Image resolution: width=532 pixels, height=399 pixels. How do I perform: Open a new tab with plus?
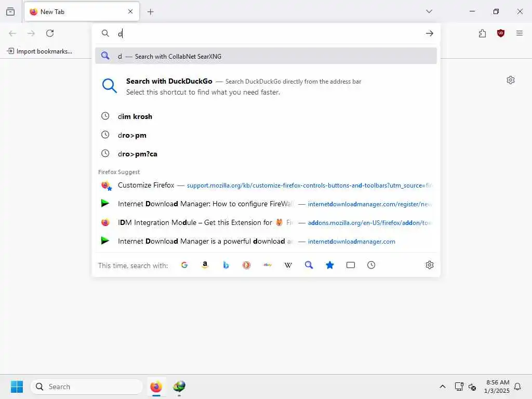pos(151,12)
